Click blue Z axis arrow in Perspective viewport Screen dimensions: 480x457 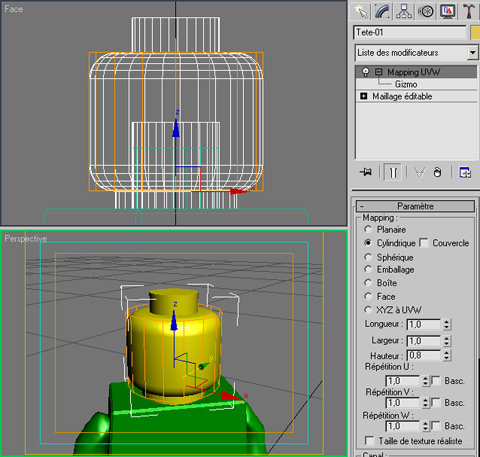point(174,321)
